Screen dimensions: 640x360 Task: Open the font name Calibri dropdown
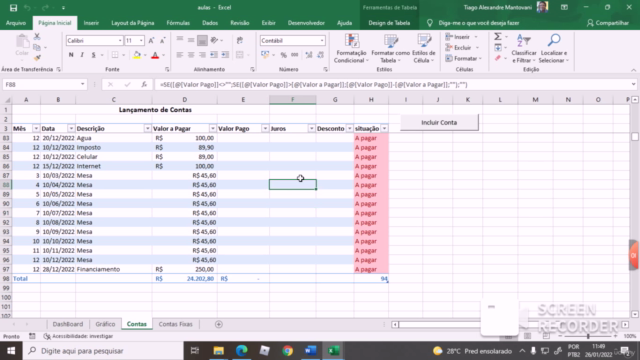point(120,41)
